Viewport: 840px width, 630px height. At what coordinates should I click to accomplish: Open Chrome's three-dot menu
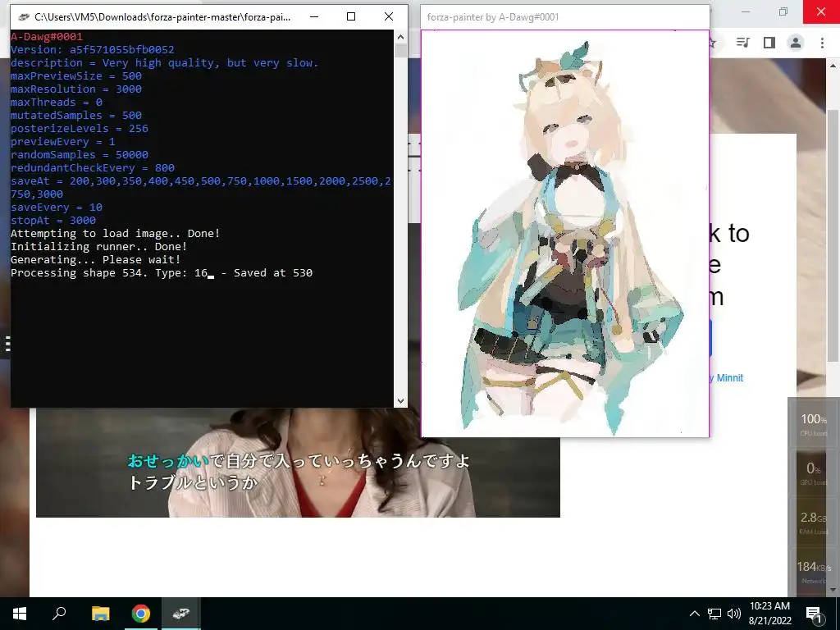pos(822,43)
